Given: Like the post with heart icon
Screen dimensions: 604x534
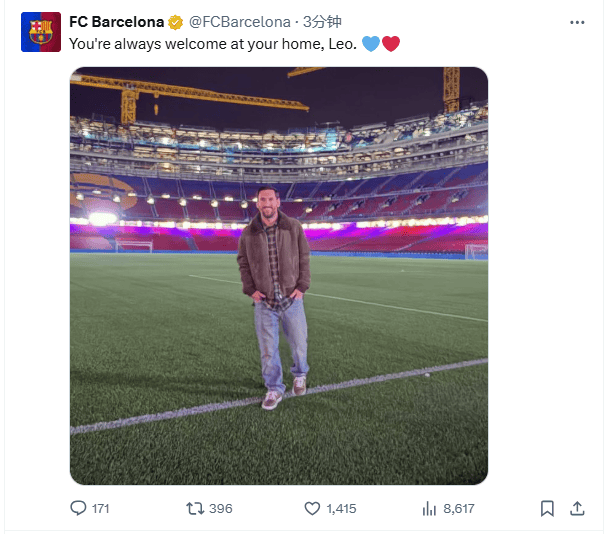Looking at the screenshot, I should [313, 508].
